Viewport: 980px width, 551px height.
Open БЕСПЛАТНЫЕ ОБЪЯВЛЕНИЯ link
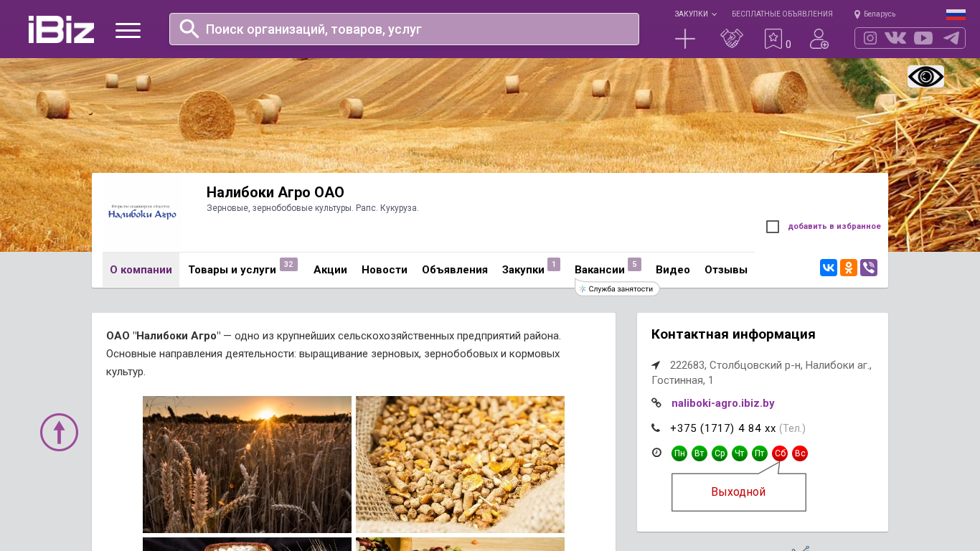pyautogui.click(x=782, y=14)
